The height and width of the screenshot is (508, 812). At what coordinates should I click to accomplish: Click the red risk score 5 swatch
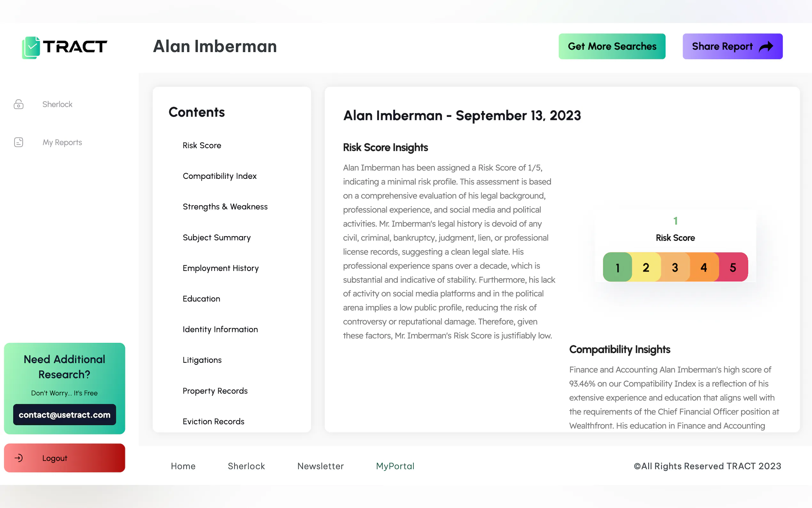733,267
